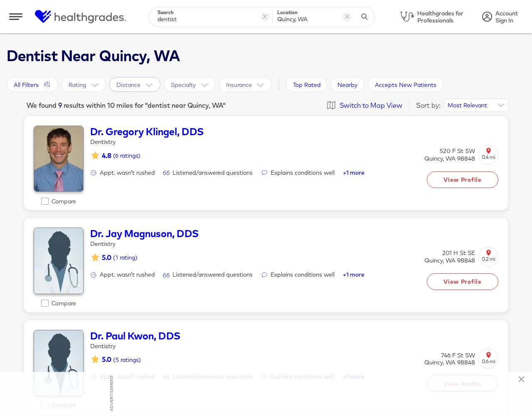View Profile of Dr. Jay Magnuson
532x416 pixels.
point(462,282)
